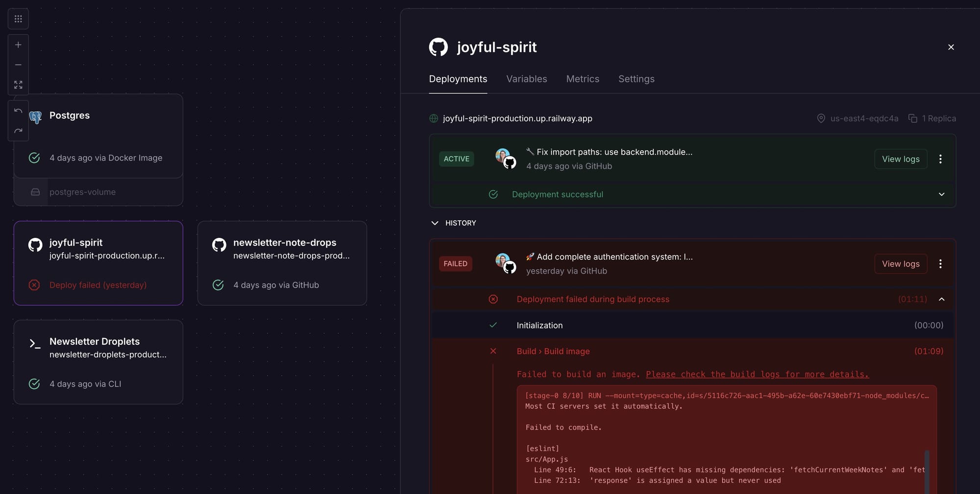Open the Metrics tab

pyautogui.click(x=583, y=79)
